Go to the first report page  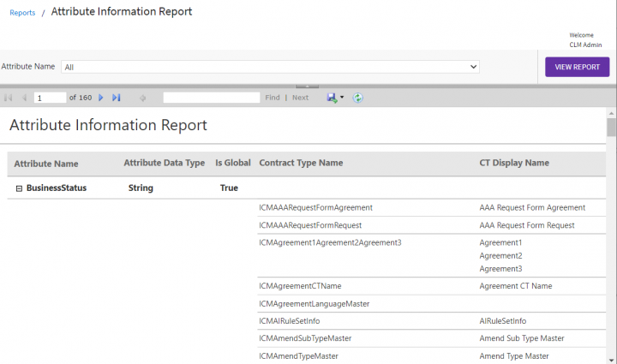point(9,98)
